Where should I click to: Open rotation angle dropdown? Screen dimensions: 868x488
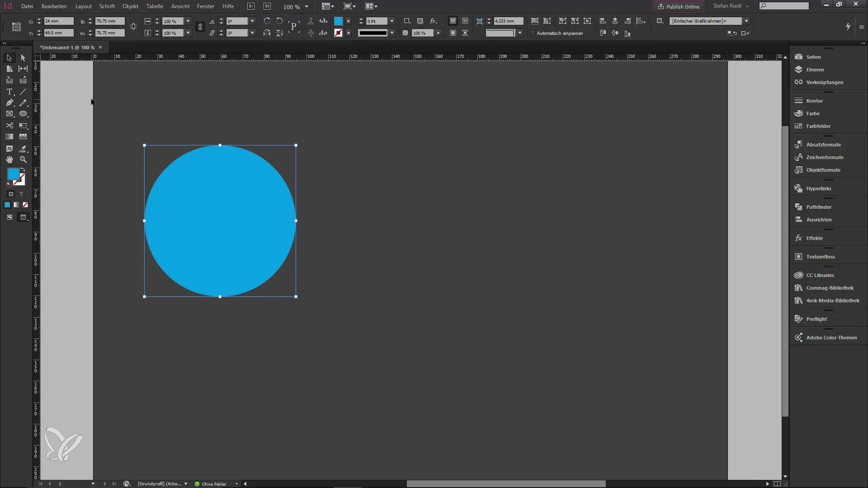(252, 21)
